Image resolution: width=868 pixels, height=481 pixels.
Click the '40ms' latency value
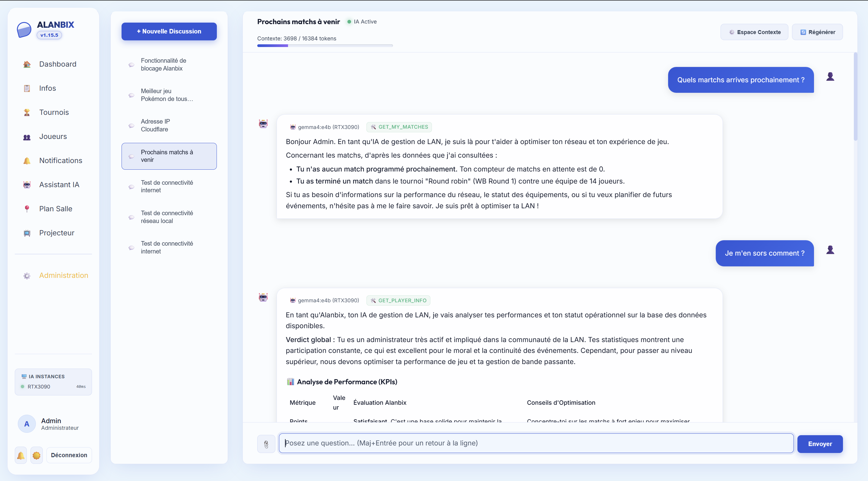click(81, 387)
